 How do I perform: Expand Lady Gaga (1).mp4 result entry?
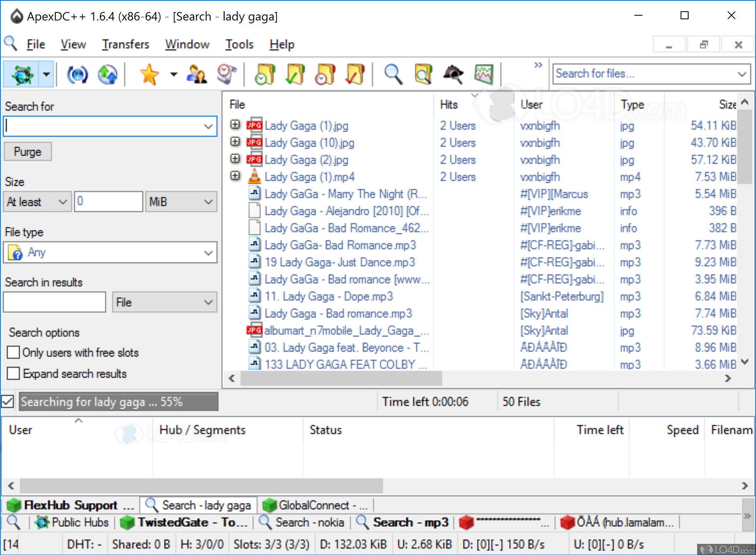(x=235, y=176)
